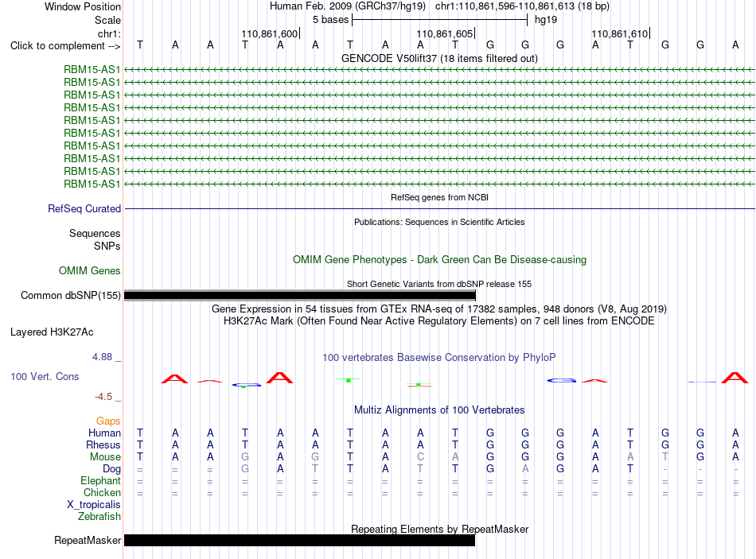Select the Dog row label
The height and width of the screenshot is (559, 756).
(x=111, y=468)
